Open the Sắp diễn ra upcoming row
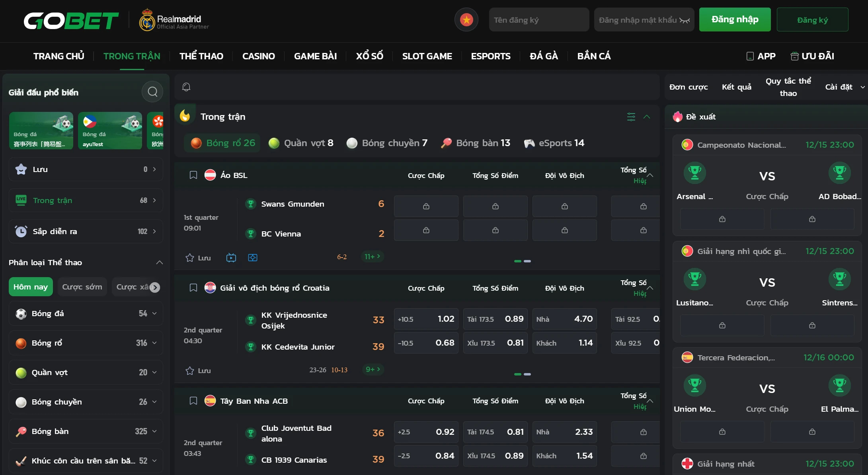Screen dimensions: 868x475 point(86,231)
